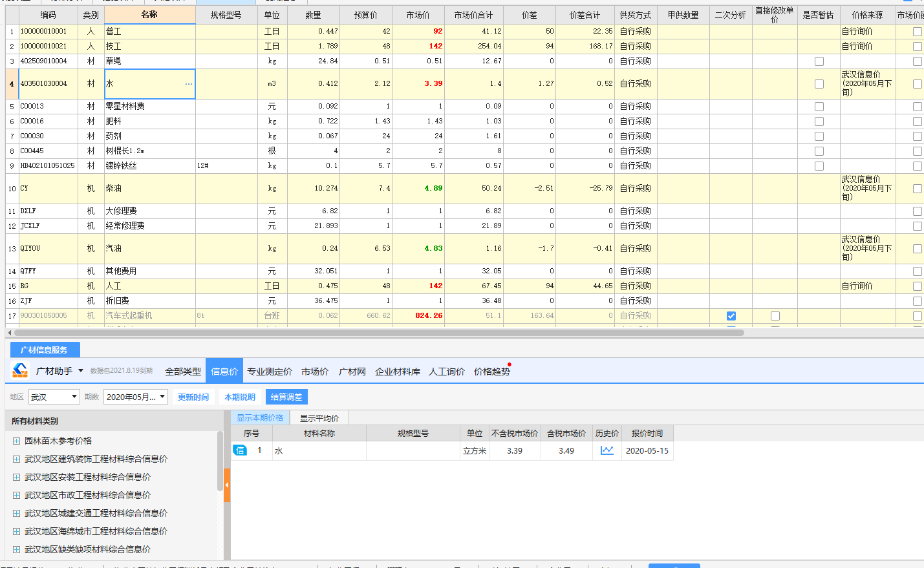Click market price 4.83 for 汽油
Viewport: 924px width, 568px height.
419,249
